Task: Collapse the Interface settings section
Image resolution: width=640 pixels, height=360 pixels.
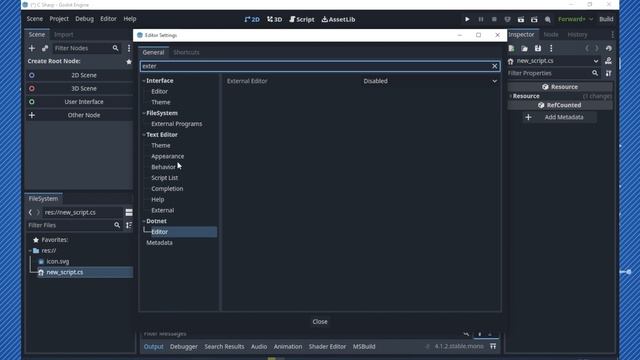Action: click(x=144, y=81)
